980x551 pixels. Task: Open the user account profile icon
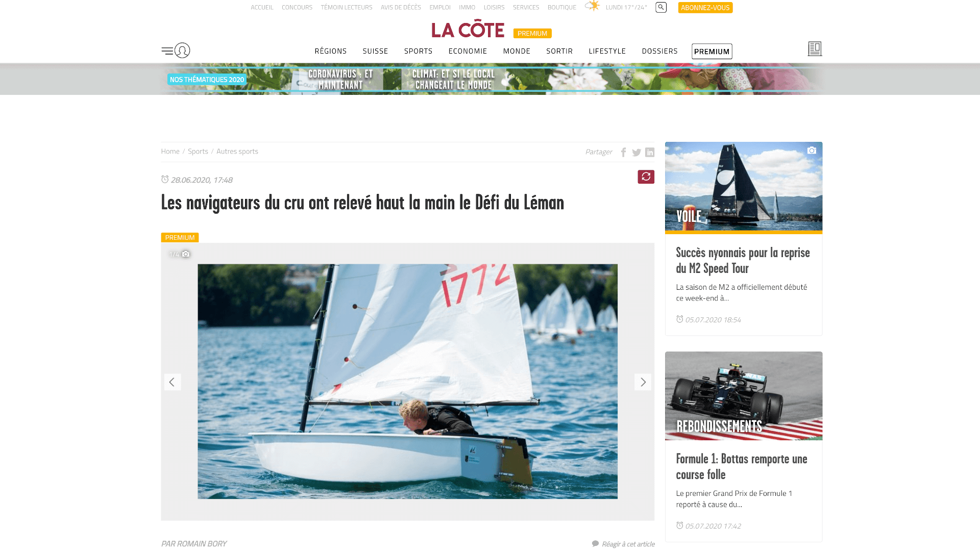coord(182,50)
